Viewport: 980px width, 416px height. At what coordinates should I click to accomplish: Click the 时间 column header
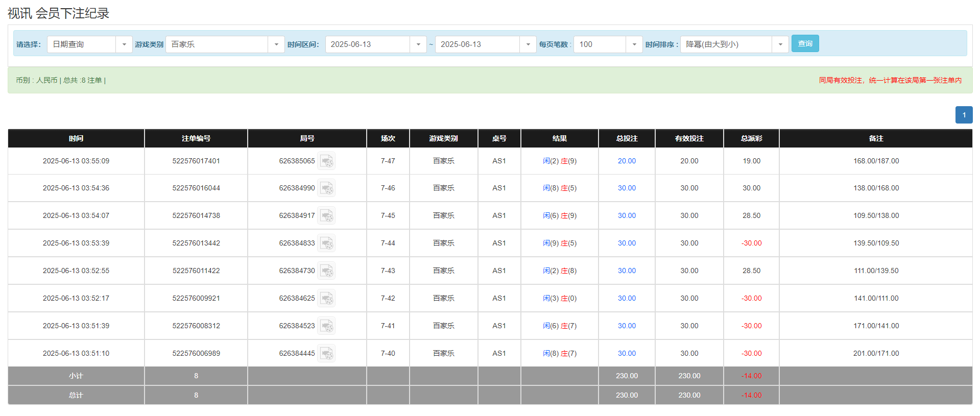[x=76, y=138]
